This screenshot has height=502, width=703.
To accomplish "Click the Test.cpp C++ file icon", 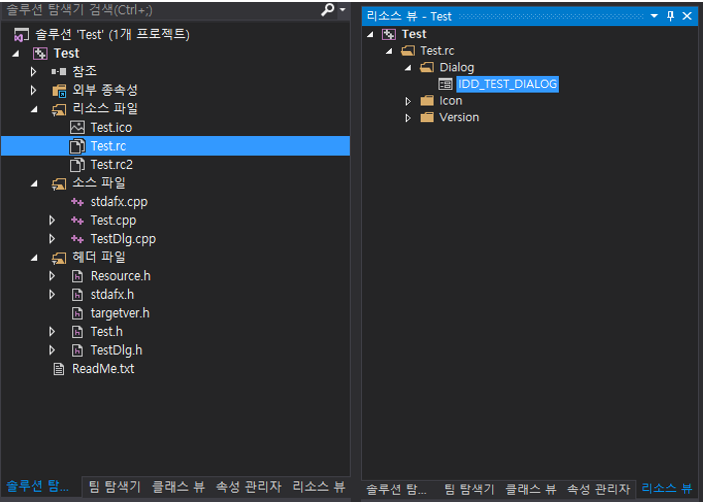I will coord(77,221).
